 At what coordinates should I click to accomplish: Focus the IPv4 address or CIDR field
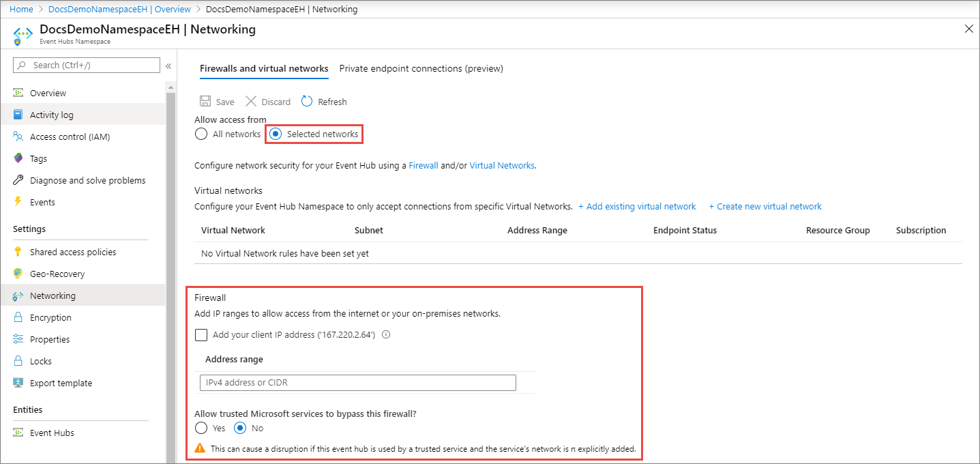[357, 383]
